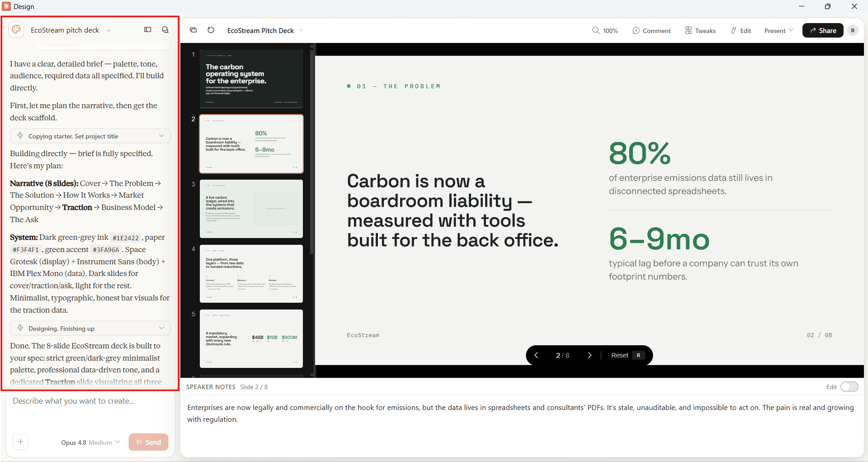Click the EcoStream footer text on slide
Screen dimensions: 868x462
[363, 335]
